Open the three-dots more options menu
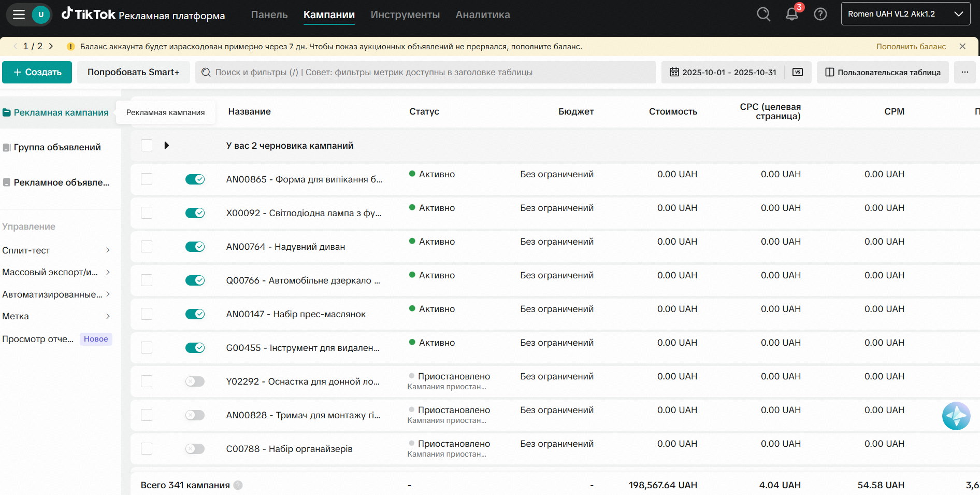 click(964, 73)
